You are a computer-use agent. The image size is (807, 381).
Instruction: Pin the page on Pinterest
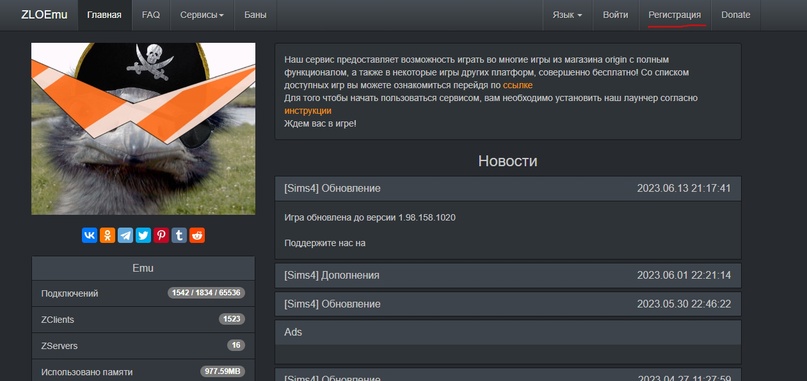click(161, 235)
